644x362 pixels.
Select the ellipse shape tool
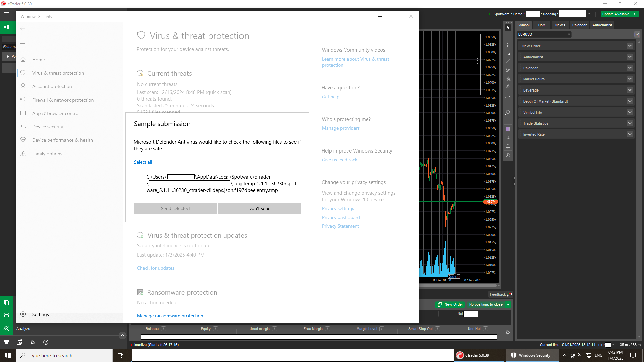pos(508,112)
